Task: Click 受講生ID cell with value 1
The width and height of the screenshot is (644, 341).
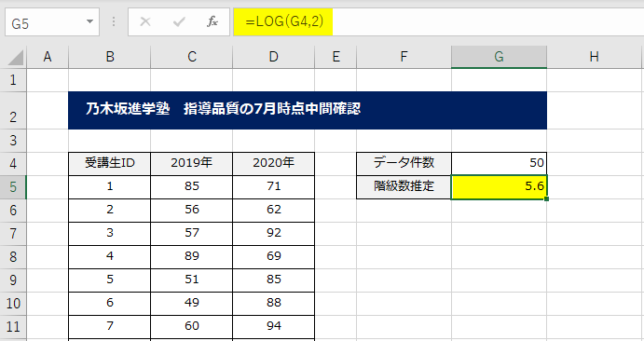Action: [110, 187]
